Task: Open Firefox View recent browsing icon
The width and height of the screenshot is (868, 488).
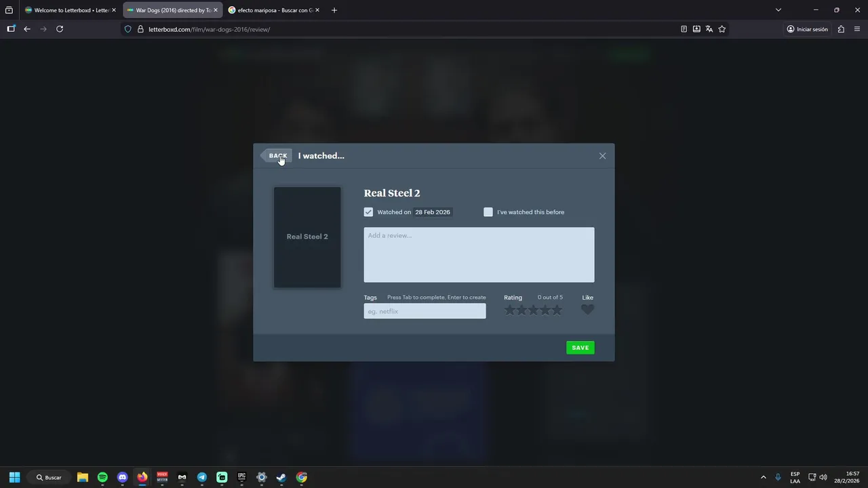Action: click(x=9, y=10)
